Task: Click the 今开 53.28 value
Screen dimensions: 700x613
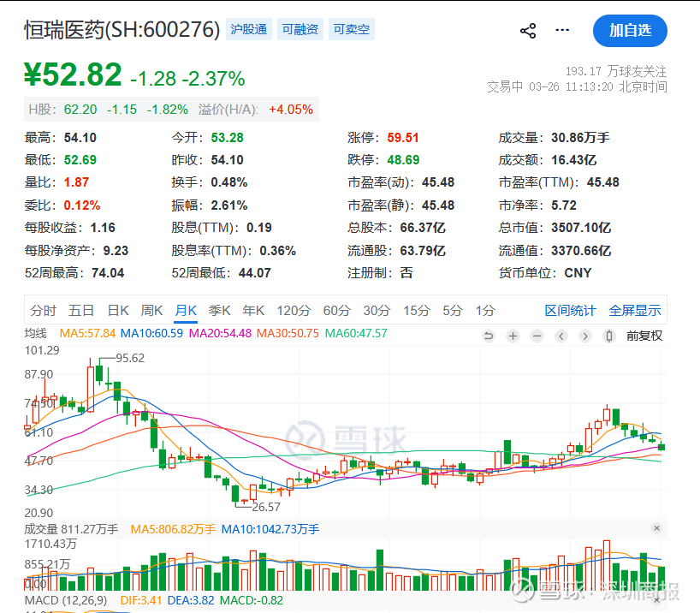Action: tap(228, 138)
